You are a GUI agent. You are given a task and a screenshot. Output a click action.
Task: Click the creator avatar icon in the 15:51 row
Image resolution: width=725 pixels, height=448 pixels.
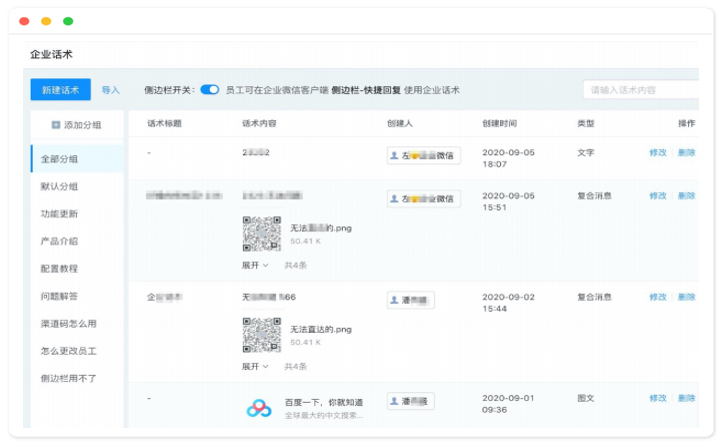(395, 198)
